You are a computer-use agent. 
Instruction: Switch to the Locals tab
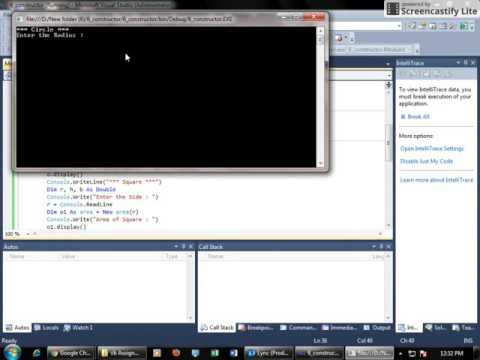[x=46, y=328]
